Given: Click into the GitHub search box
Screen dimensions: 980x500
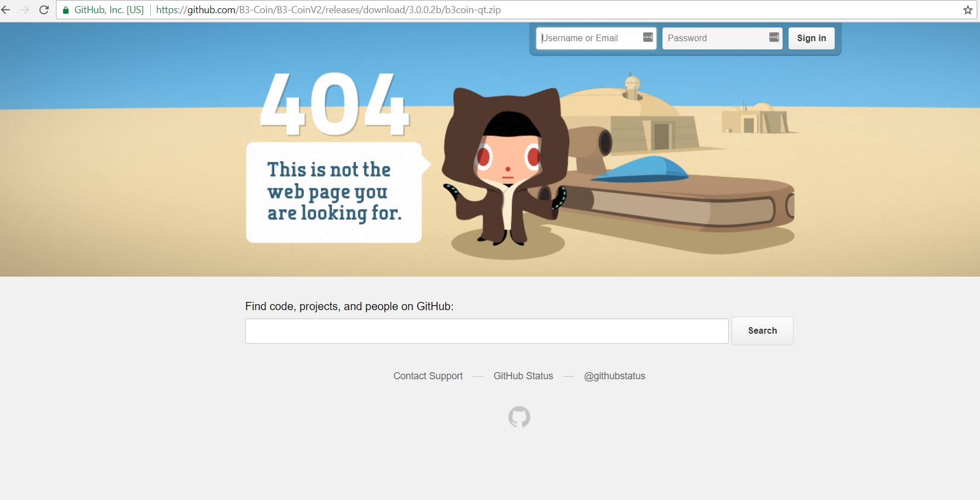Looking at the screenshot, I should 487,331.
